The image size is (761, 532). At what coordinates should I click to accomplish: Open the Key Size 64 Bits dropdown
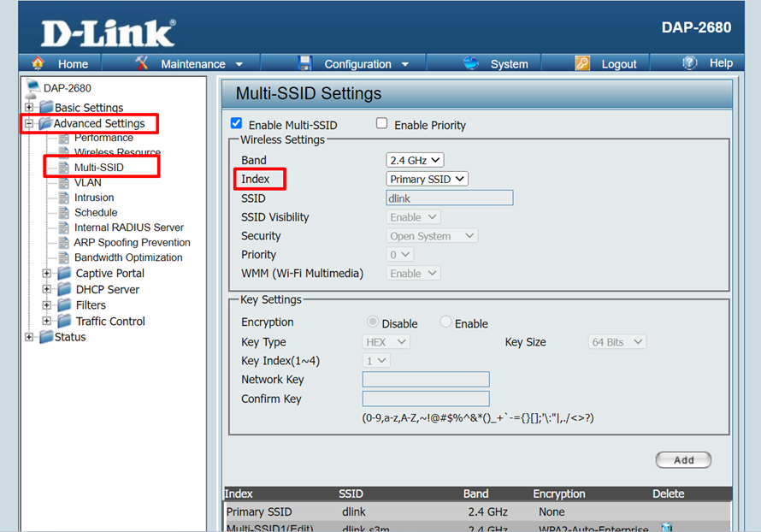pos(617,342)
